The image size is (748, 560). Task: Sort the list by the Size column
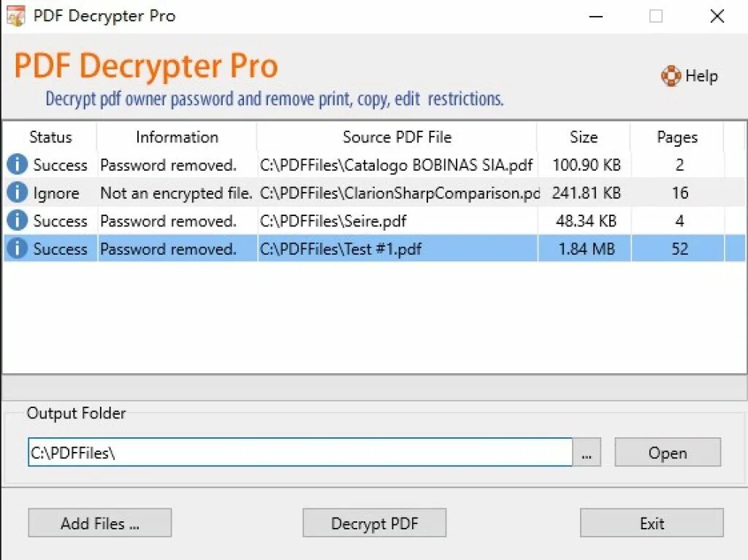pyautogui.click(x=583, y=137)
